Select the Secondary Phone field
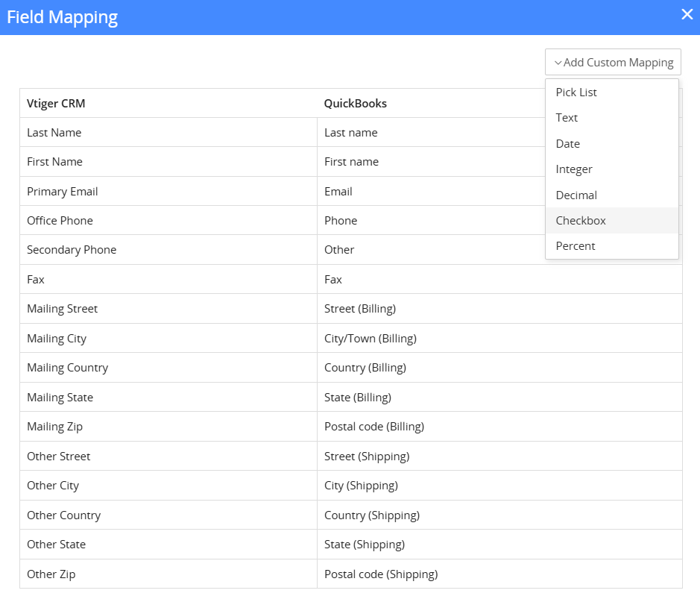The height and width of the screenshot is (602, 700). point(168,250)
